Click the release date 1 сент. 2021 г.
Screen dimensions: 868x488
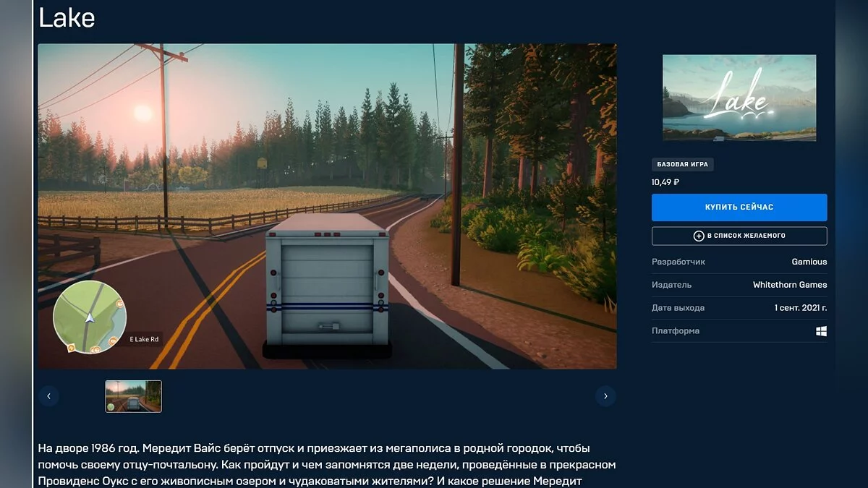click(801, 308)
